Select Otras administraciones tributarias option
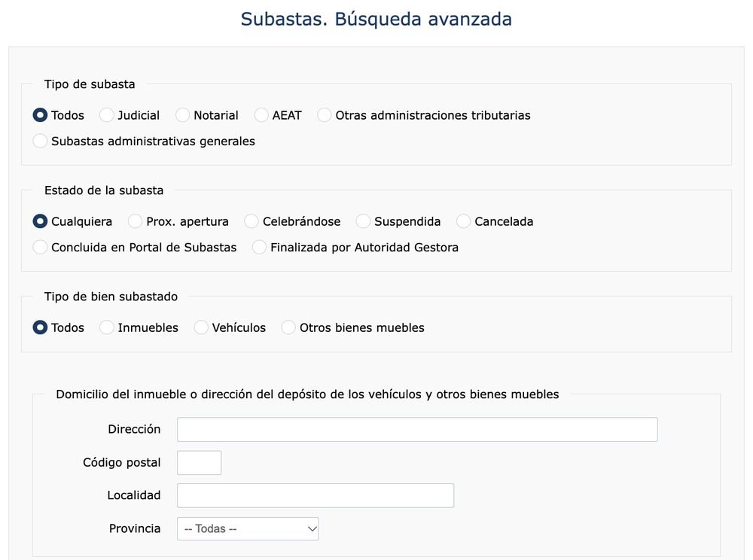753x560 pixels. [324, 115]
